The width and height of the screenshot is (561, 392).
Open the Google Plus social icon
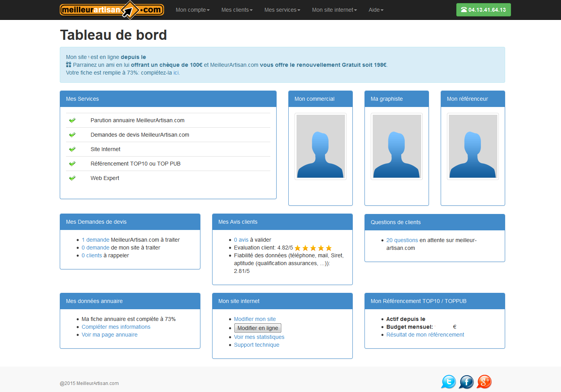pos(484,381)
